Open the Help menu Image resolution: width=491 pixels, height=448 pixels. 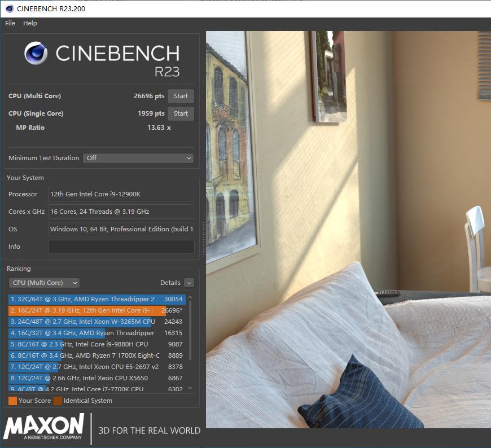tap(30, 23)
